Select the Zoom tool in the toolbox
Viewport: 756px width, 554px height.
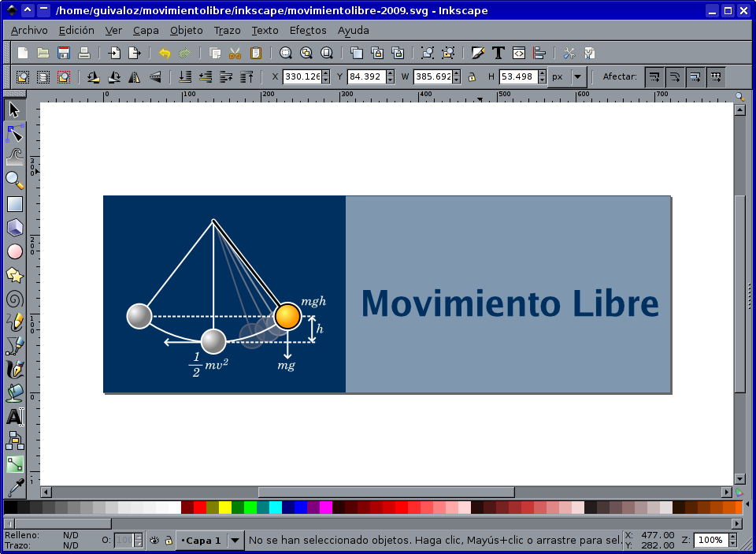coord(13,180)
